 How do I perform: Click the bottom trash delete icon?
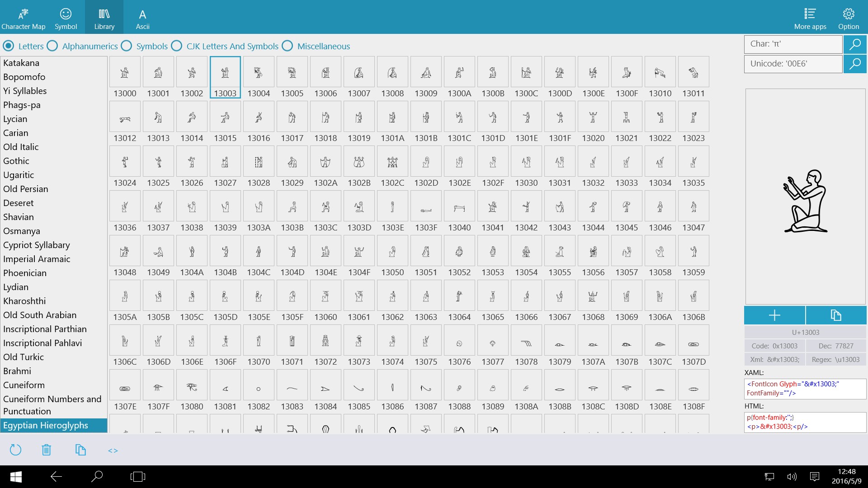46,450
